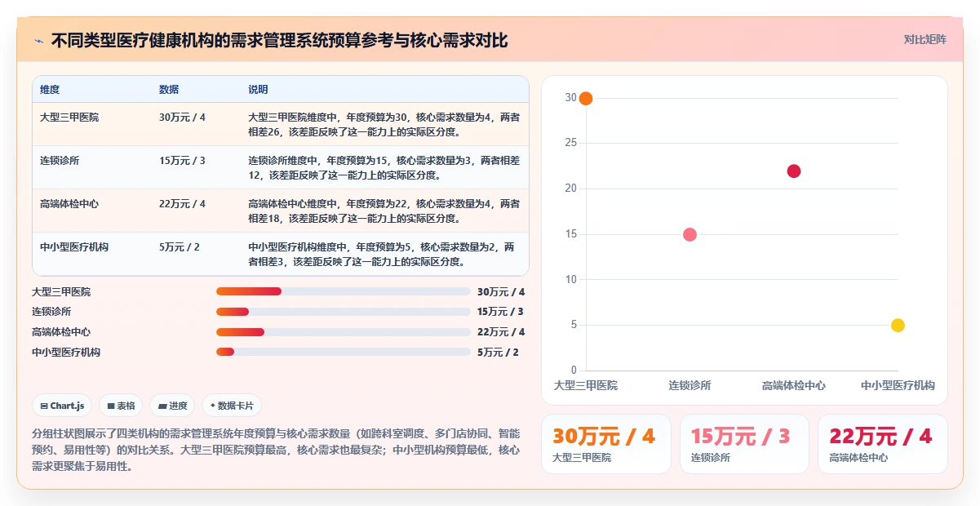Click the 连锁诊所 table row name

point(60,161)
